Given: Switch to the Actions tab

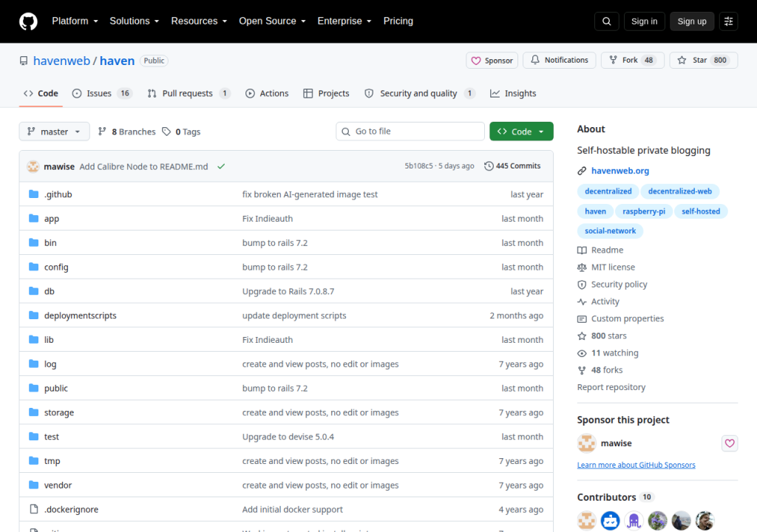Looking at the screenshot, I should [x=267, y=93].
